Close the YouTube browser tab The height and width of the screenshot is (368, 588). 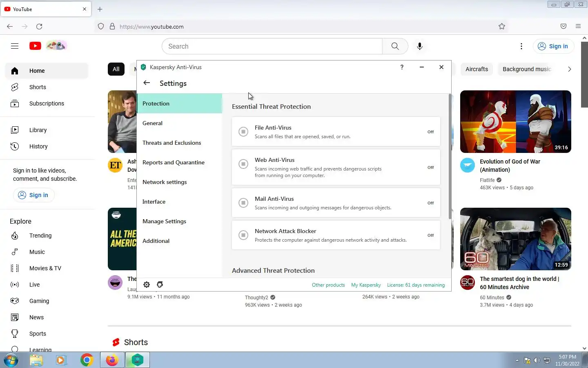[x=85, y=9]
